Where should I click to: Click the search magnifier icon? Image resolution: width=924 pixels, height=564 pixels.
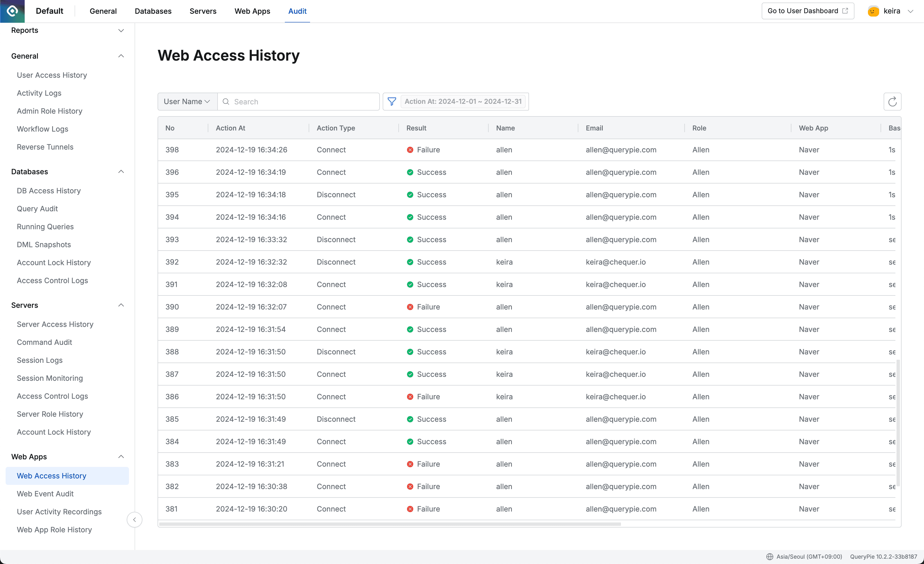tap(226, 101)
